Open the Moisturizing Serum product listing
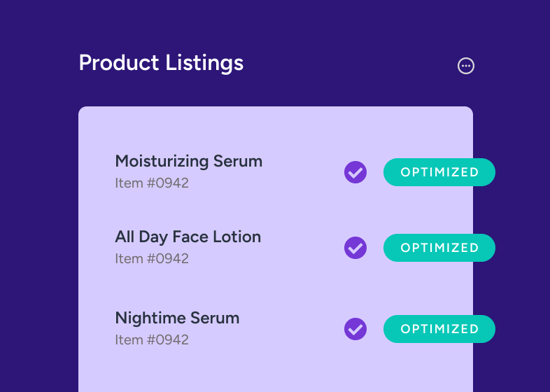Viewport: 550px width, 392px height. point(188,161)
